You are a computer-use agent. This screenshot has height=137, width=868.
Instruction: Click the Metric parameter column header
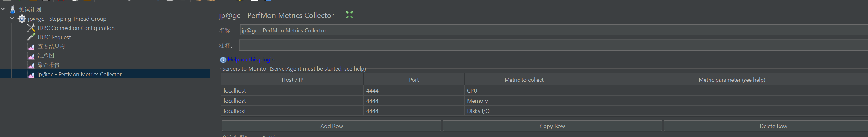(x=726, y=80)
